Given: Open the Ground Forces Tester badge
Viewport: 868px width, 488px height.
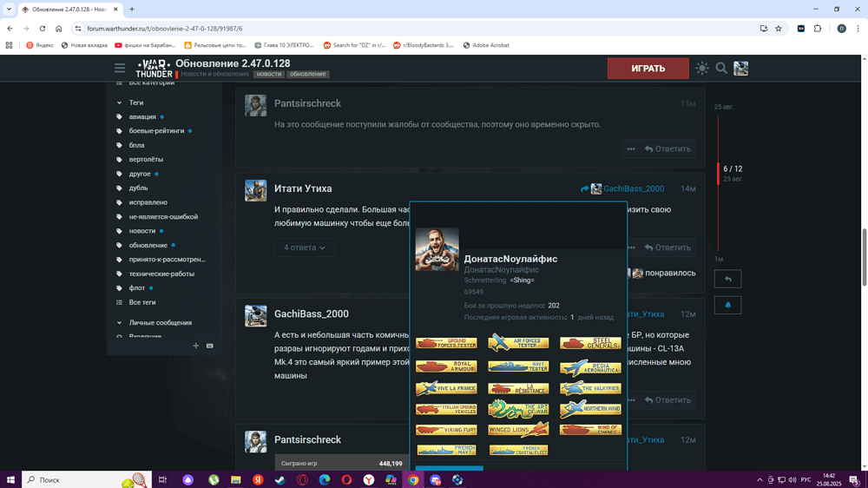Looking at the screenshot, I should (x=446, y=343).
